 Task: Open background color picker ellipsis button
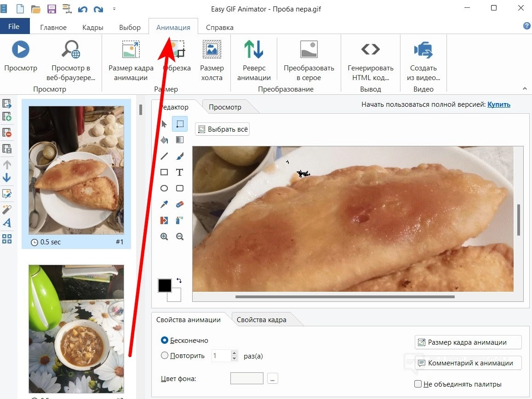tap(273, 378)
